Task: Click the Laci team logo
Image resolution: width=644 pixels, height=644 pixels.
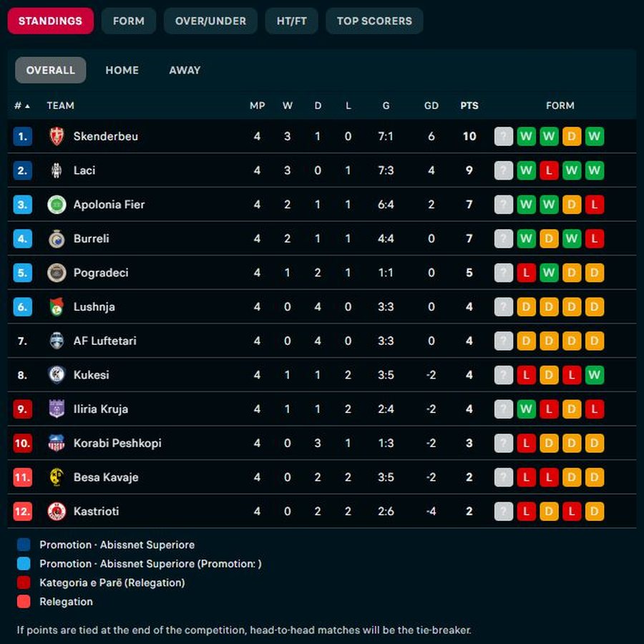Action: click(57, 170)
